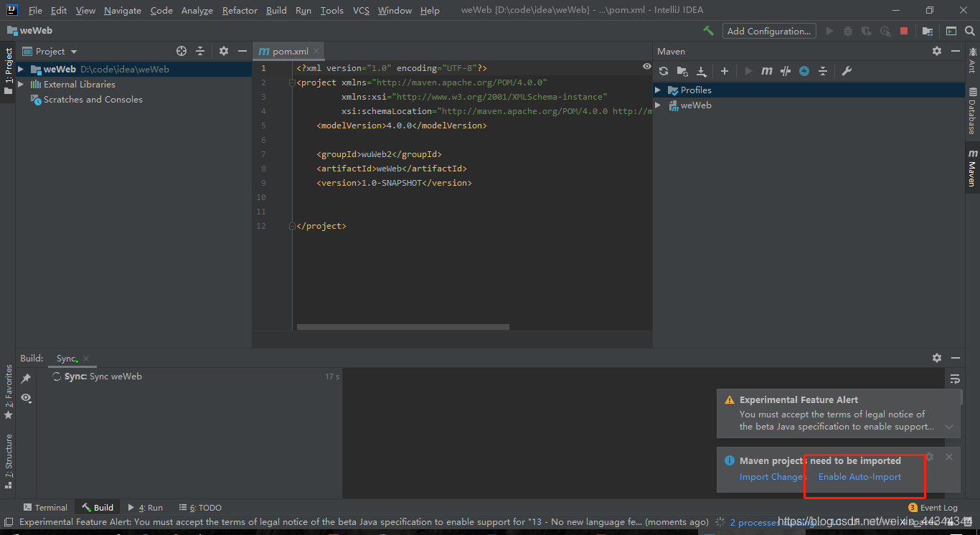The width and height of the screenshot is (980, 535).
Task: Collapse all in Maven toolbar
Action: pos(823,71)
